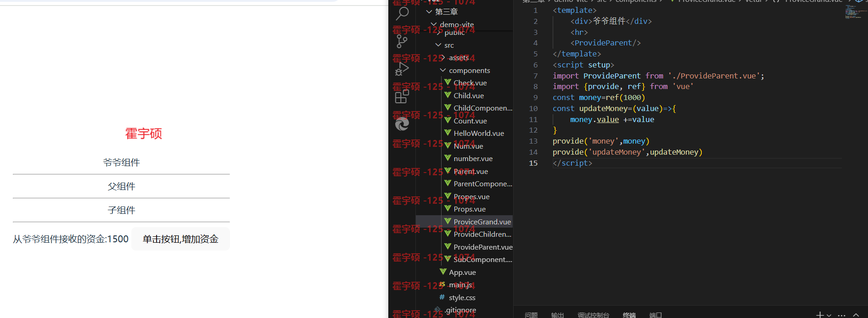Click the JS icon beside main.js
This screenshot has height=318, width=868.
tap(442, 285)
